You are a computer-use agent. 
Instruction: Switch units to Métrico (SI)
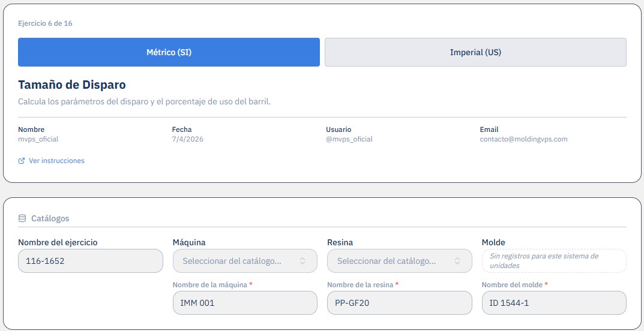coord(169,52)
